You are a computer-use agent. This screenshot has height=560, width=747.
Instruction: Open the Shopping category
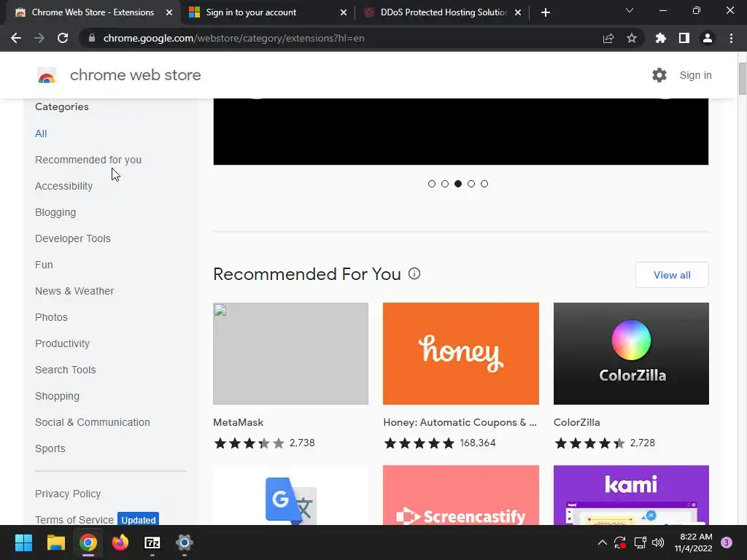coord(57,396)
